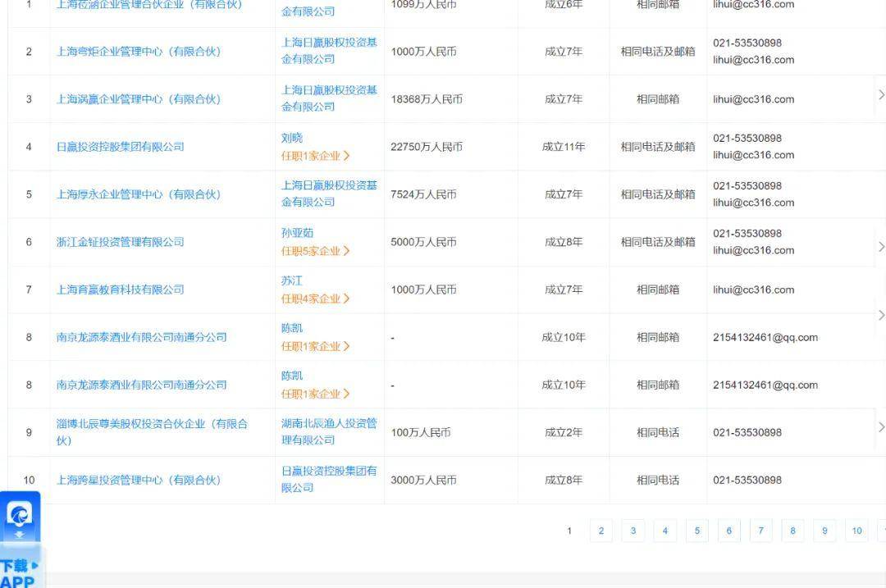Open legal representative 苏江
This screenshot has height=588, width=886.
292,280
